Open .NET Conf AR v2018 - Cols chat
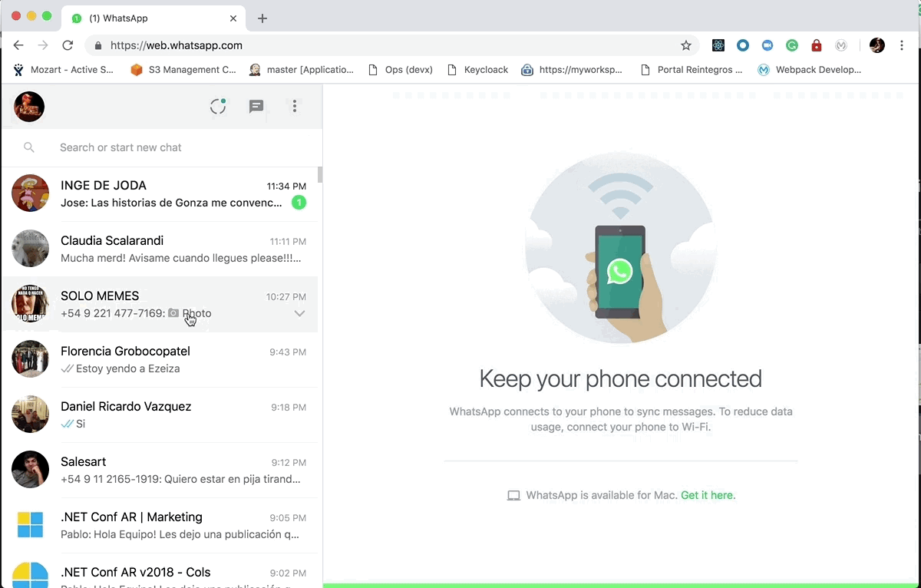 [x=160, y=570]
